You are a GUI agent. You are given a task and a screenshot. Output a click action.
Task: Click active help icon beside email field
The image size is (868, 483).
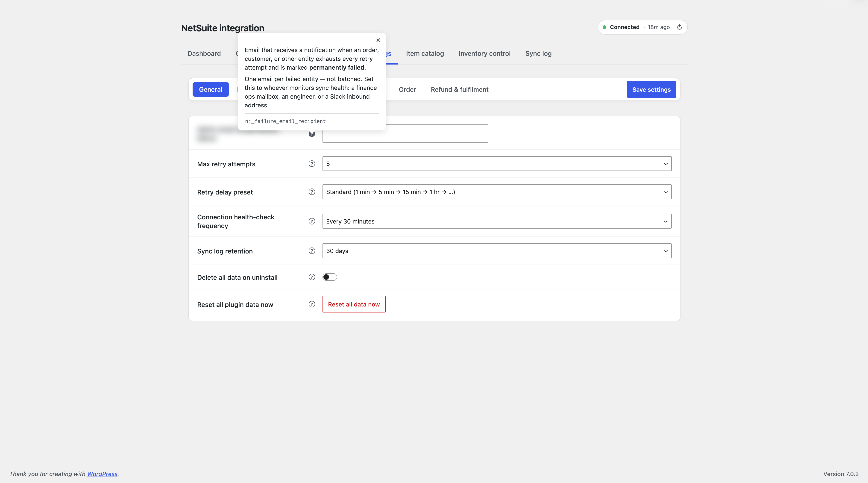[312, 134]
